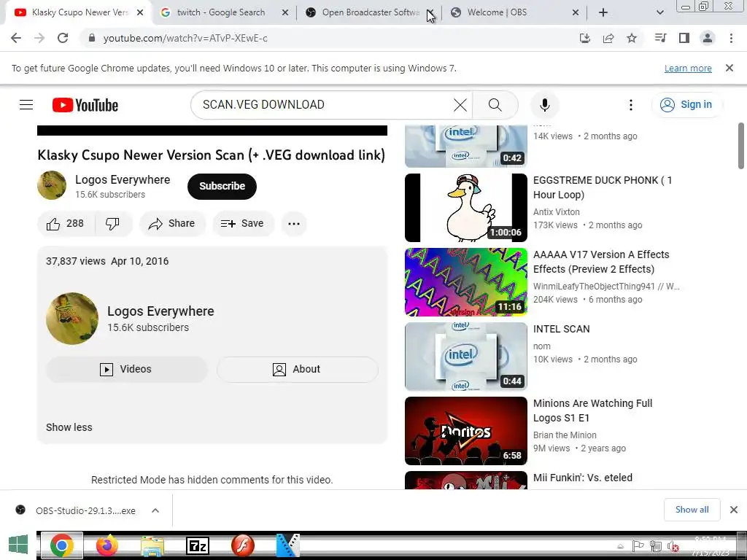The height and width of the screenshot is (560, 747).
Task: Save the video to a playlist
Action: [243, 224]
